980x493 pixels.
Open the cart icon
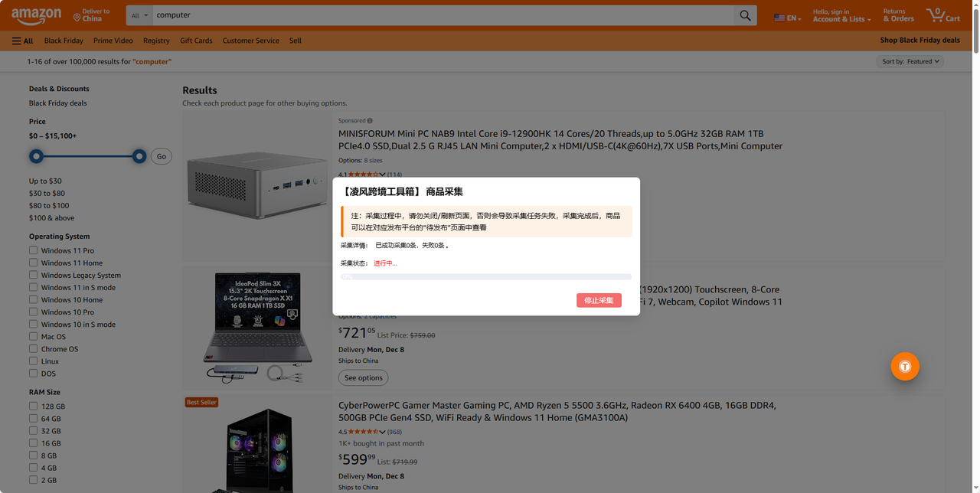coord(942,15)
